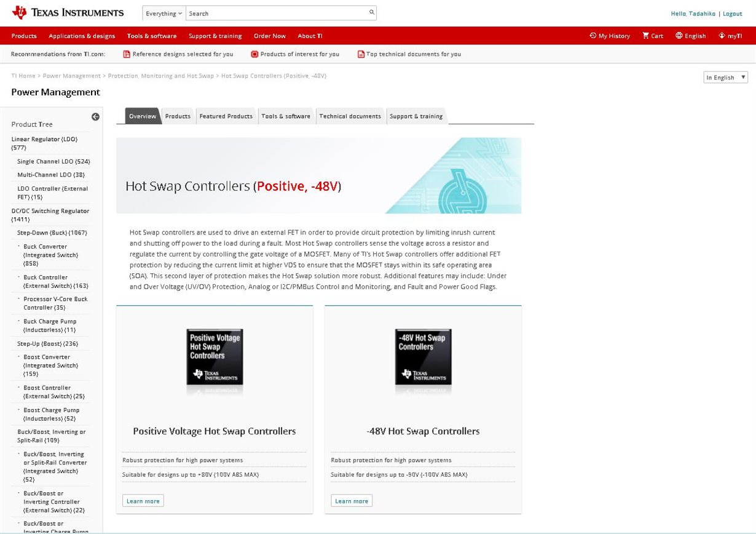Open the Products menu
Image resolution: width=756 pixels, height=534 pixels.
point(24,36)
